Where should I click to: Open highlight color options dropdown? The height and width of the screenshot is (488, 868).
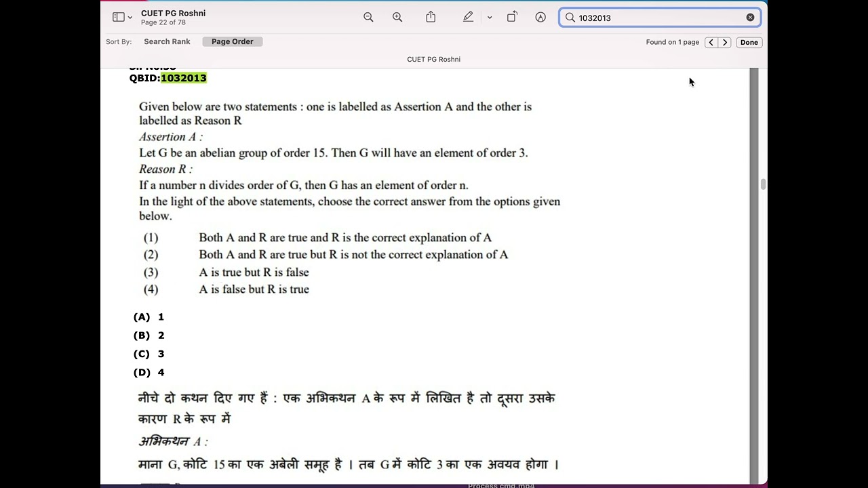490,18
